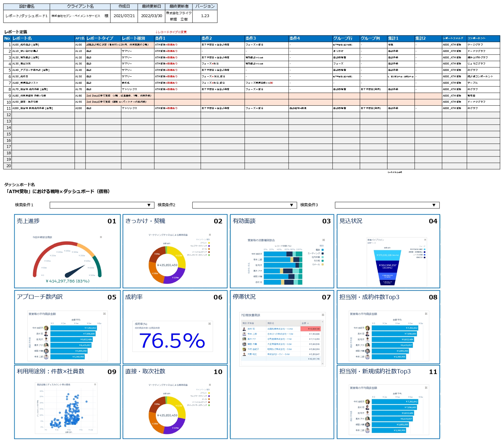Expand the 7日間放置商談 table in 停滞状況

323,315
